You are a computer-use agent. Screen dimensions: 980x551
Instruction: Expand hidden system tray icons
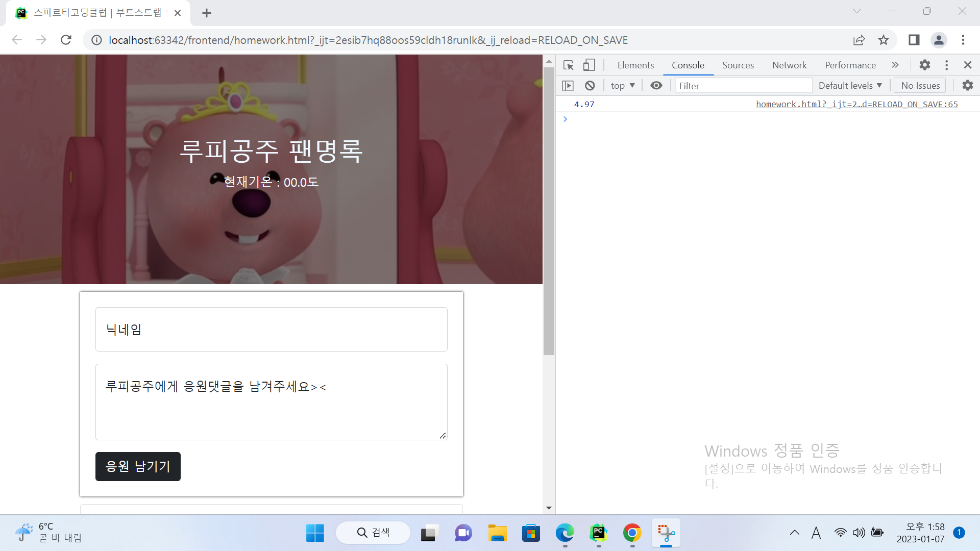(x=795, y=533)
